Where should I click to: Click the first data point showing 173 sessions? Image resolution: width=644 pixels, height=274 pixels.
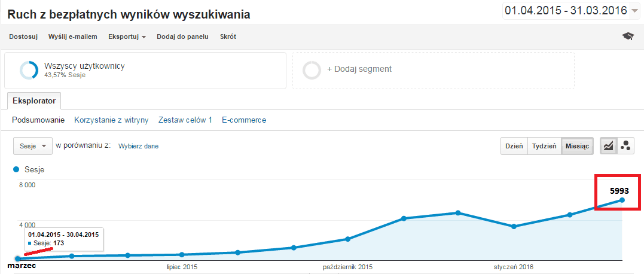[17, 258]
